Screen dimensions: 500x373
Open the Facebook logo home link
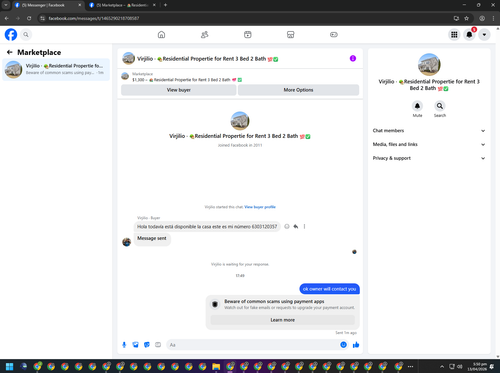coord(11,34)
